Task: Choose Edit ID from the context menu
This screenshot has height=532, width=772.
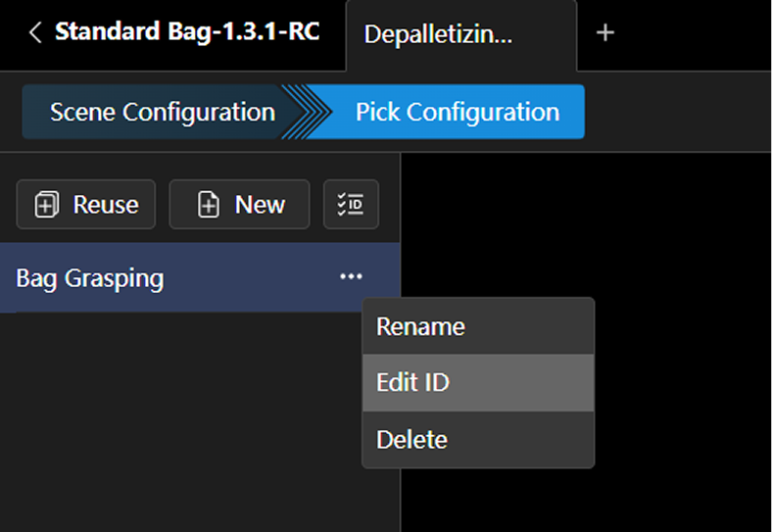Action: click(412, 382)
